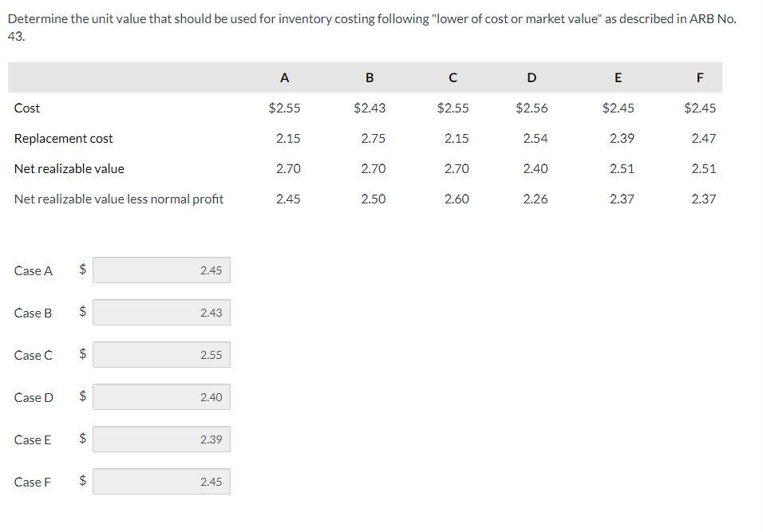Select column header A in the table
763x532 pixels.
point(284,77)
